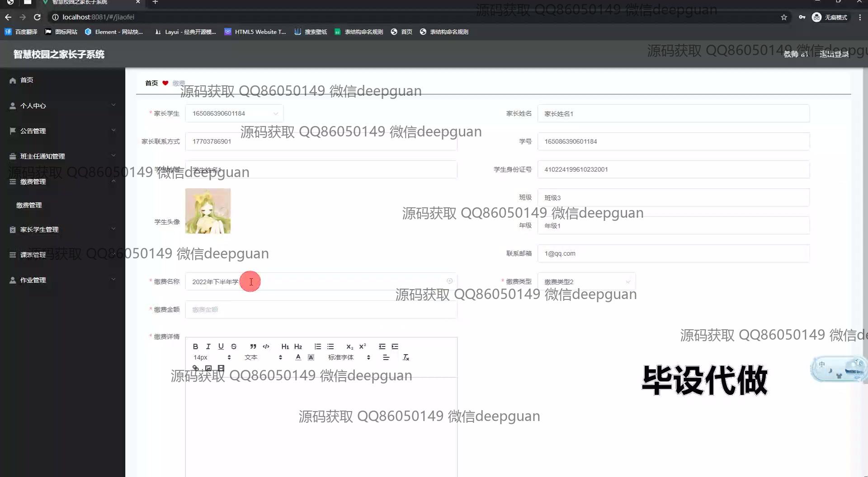Insert a code block in the editor

click(x=266, y=346)
